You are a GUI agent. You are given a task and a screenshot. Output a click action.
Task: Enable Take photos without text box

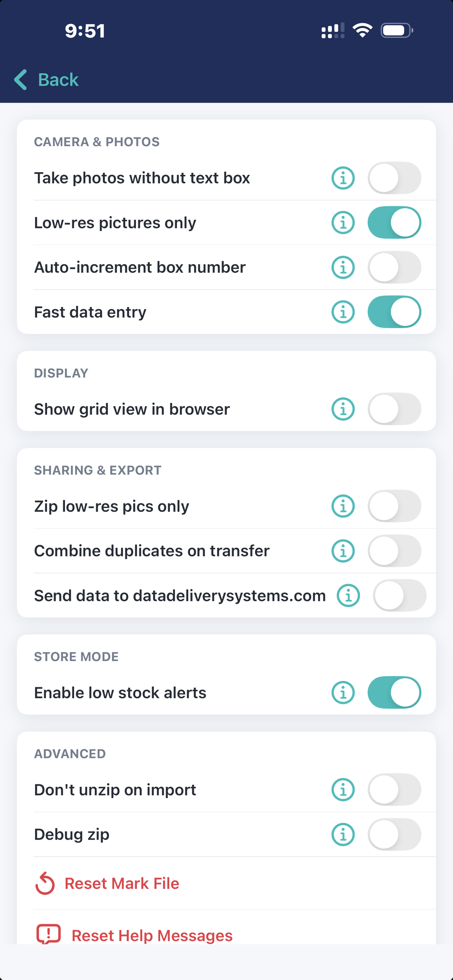394,178
